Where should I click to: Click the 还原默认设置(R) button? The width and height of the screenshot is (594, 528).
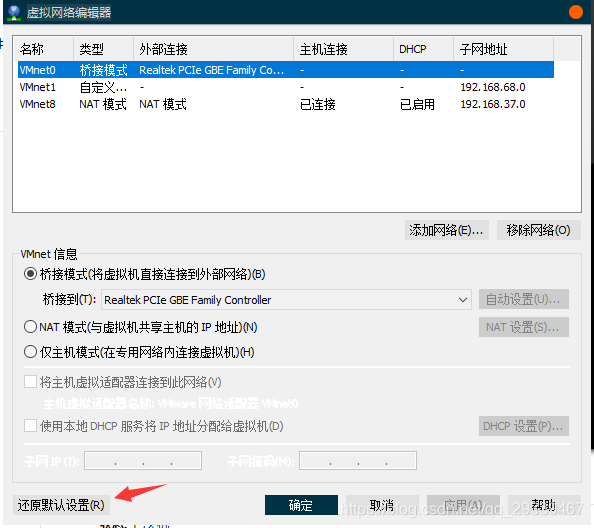(61, 505)
